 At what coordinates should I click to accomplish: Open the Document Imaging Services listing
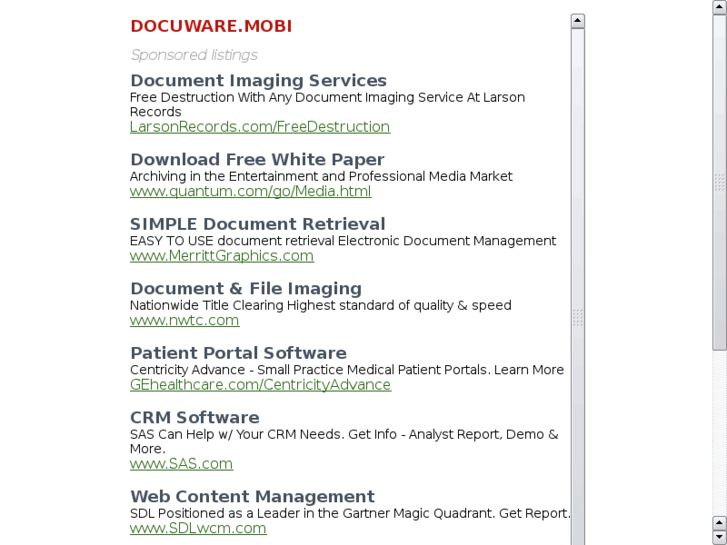pyautogui.click(x=258, y=81)
